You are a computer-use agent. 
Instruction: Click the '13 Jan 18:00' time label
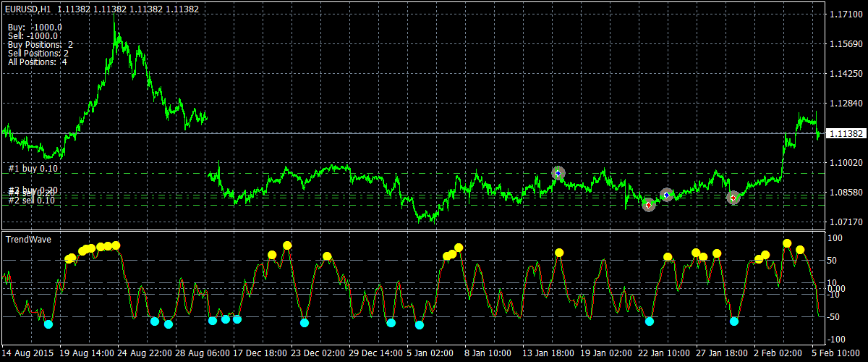(549, 353)
